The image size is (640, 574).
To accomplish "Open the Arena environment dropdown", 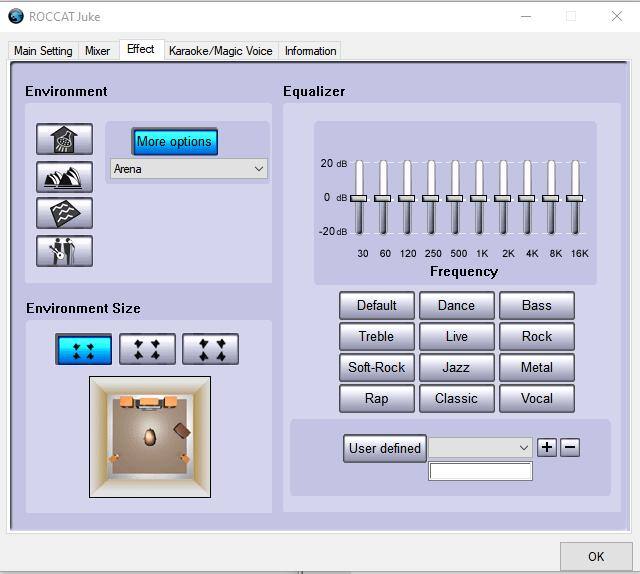I will pyautogui.click(x=188, y=169).
